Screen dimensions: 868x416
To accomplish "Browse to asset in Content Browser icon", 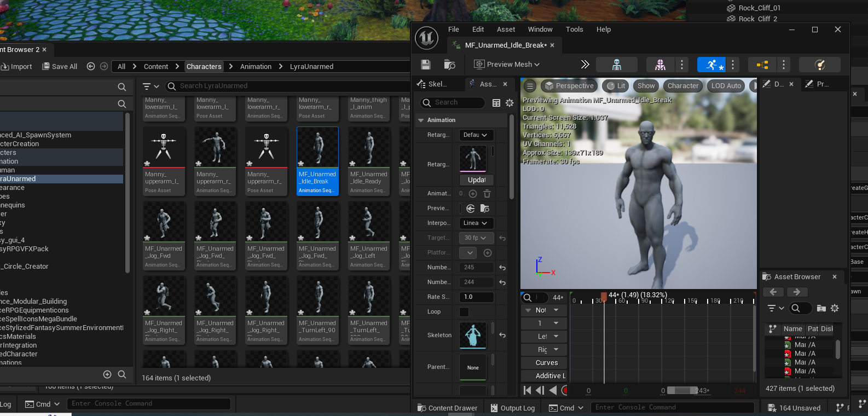I will coord(449,65).
